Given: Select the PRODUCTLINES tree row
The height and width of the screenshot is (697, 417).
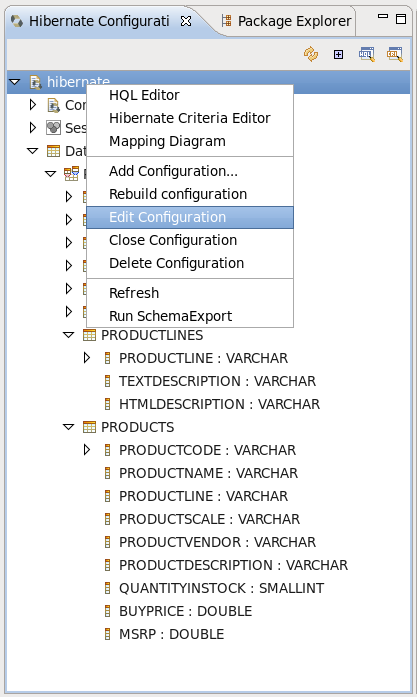Looking at the screenshot, I should pos(152,335).
